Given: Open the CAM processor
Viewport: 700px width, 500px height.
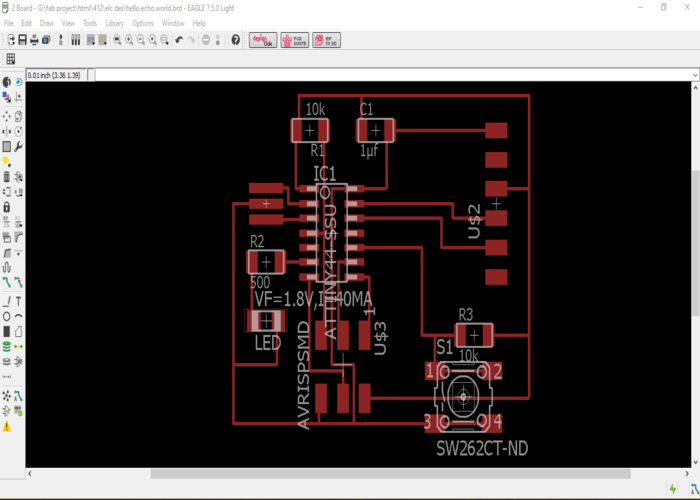Looking at the screenshot, I should coord(46,40).
